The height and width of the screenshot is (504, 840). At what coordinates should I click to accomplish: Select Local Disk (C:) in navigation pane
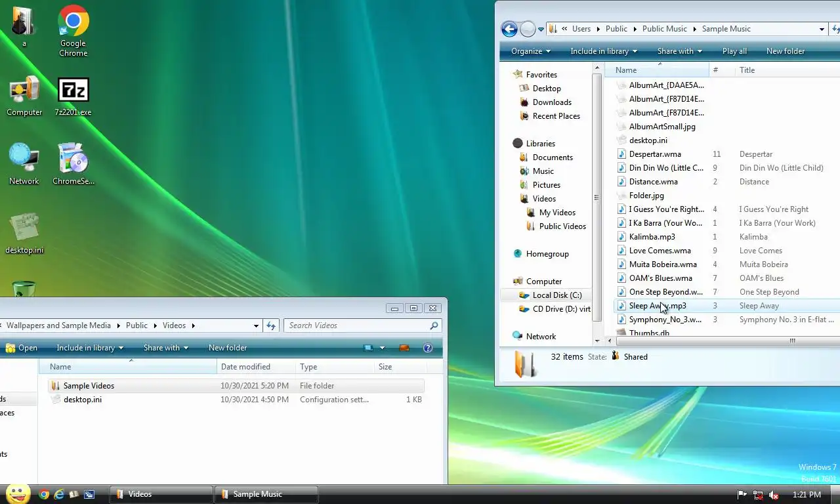click(x=557, y=295)
